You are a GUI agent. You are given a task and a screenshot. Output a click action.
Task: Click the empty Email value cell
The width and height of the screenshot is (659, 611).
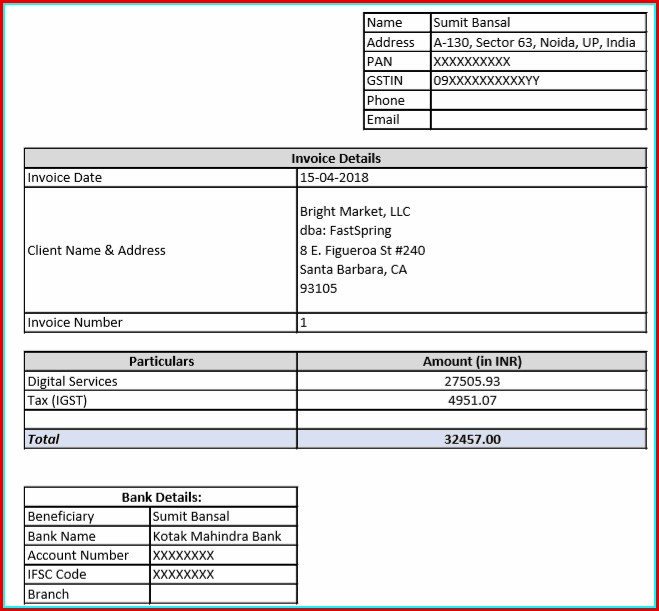pyautogui.click(x=538, y=120)
